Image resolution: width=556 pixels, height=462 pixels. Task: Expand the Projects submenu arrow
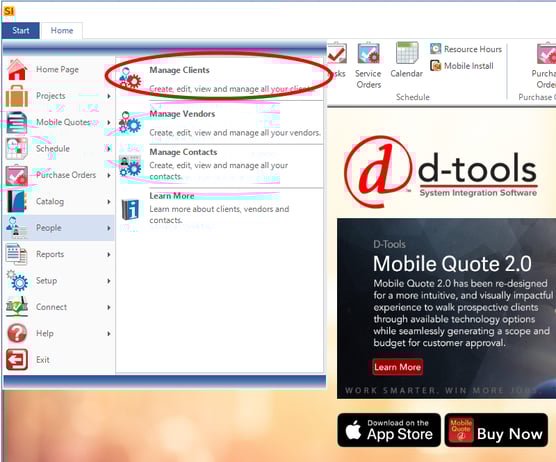tap(109, 96)
